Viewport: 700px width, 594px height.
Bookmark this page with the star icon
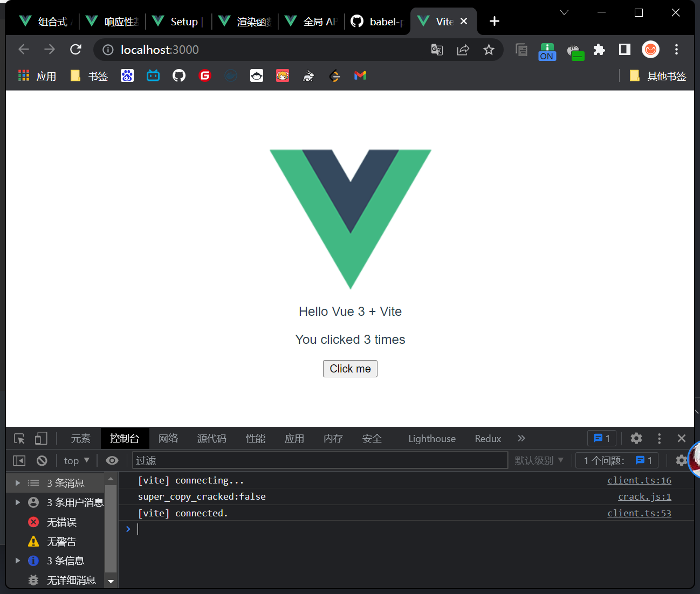[489, 50]
